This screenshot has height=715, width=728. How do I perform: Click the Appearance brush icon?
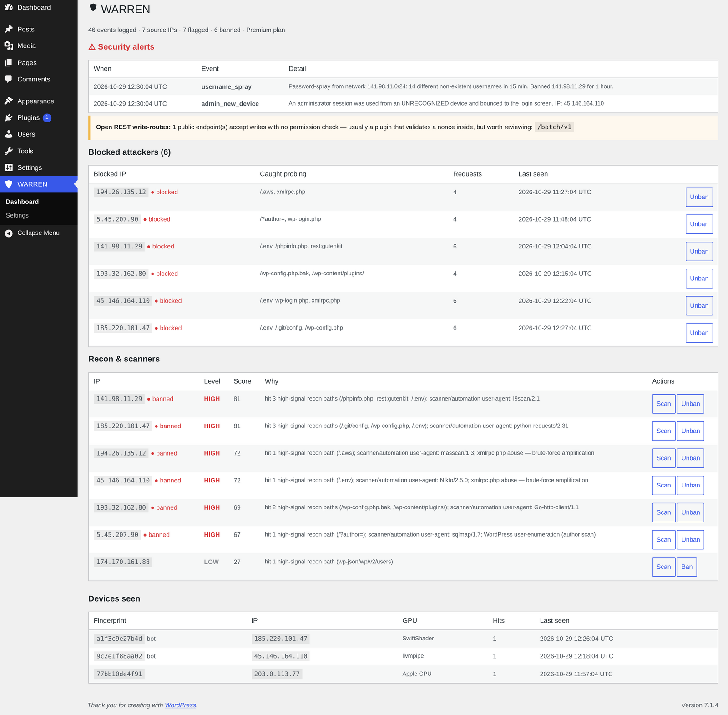pos(9,101)
